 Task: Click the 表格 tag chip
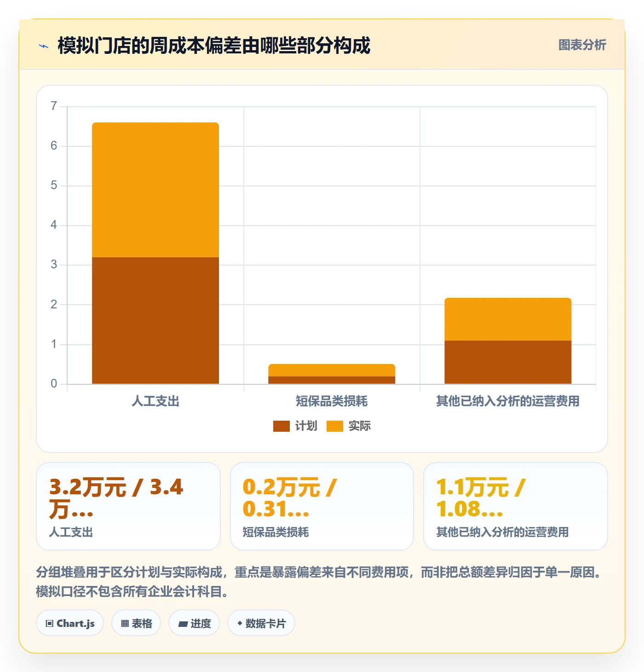pos(136,623)
